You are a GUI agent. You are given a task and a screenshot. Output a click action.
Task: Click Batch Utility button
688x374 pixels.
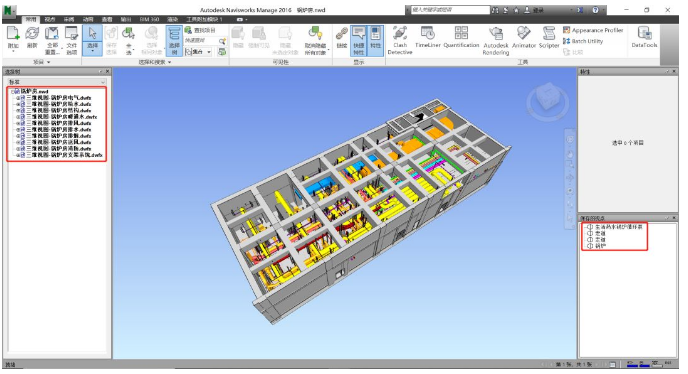coord(583,41)
